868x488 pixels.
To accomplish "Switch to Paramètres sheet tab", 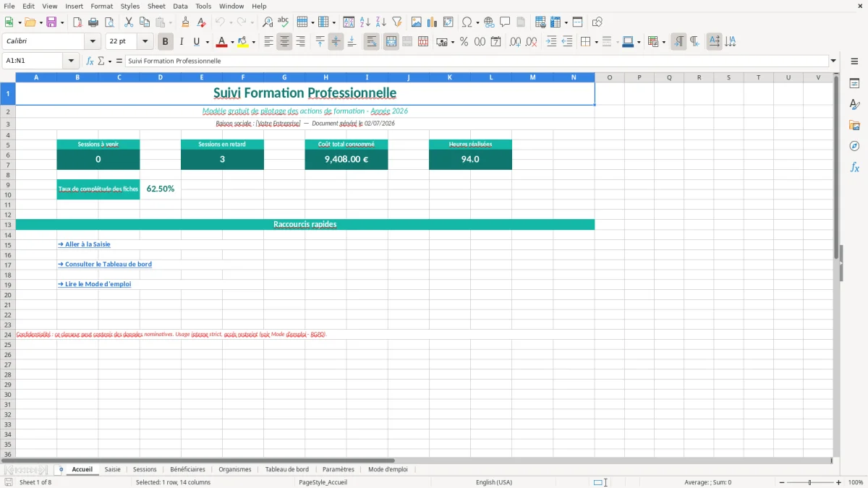I will [x=339, y=469].
